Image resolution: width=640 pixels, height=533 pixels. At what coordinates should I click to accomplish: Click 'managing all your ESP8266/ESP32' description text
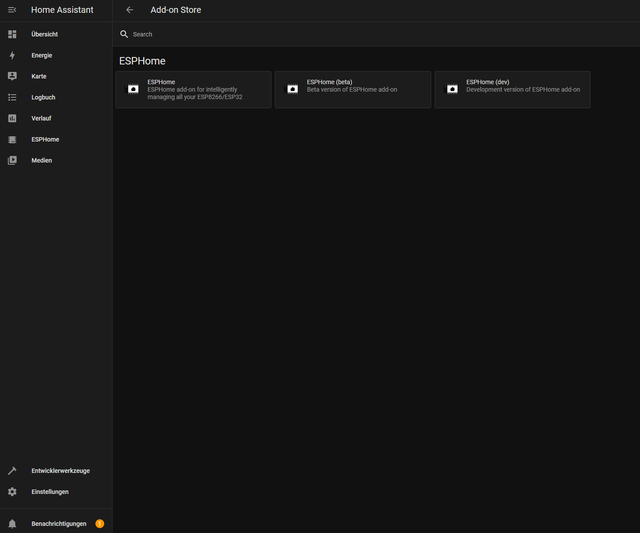pyautogui.click(x=195, y=97)
